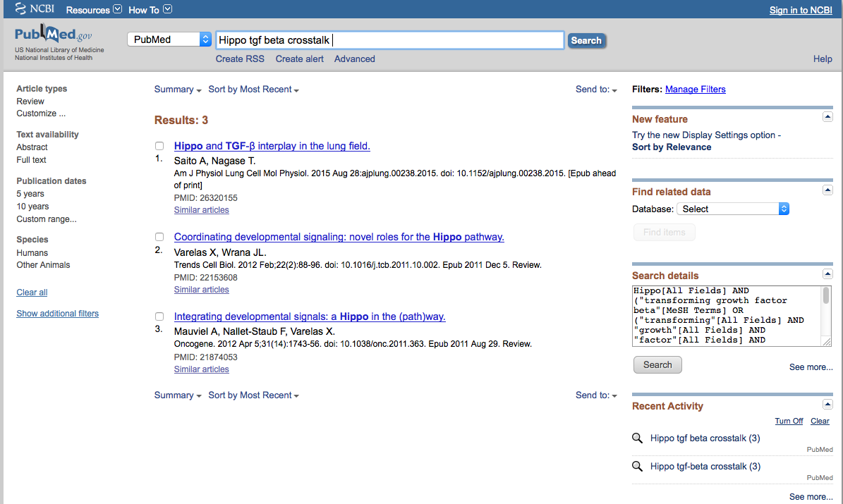The image size is (843, 504).
Task: Reopen recent search Hippo tgf-beta crosstalk
Action: [x=705, y=467]
